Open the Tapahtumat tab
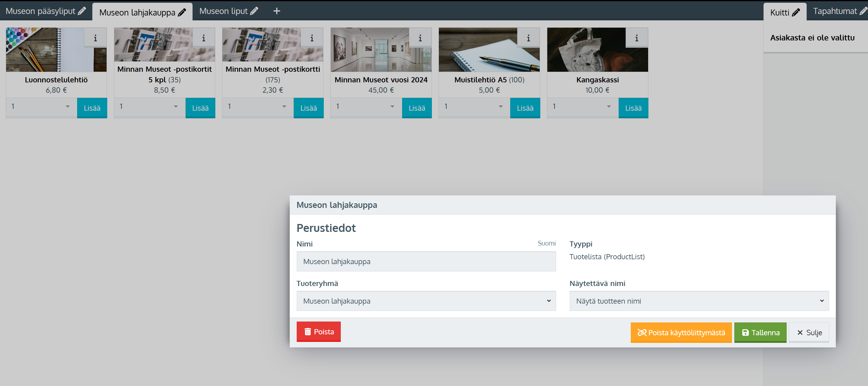The width and height of the screenshot is (868, 386). (835, 11)
